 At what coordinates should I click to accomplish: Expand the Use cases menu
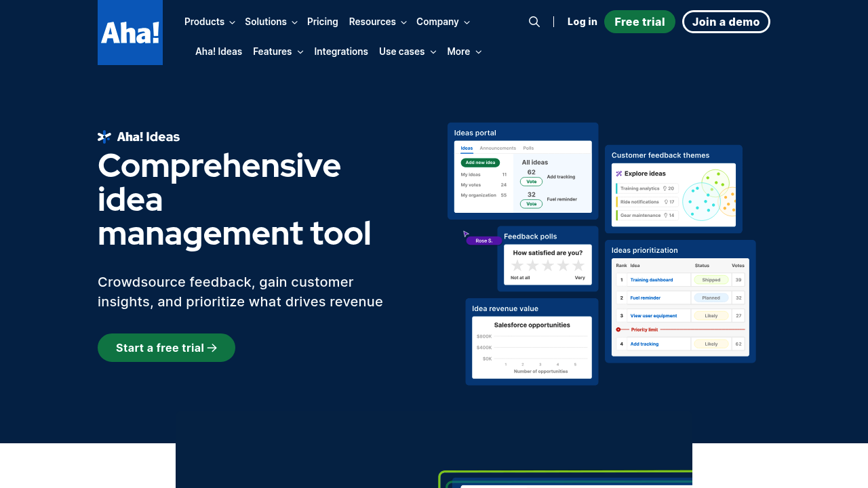(408, 52)
